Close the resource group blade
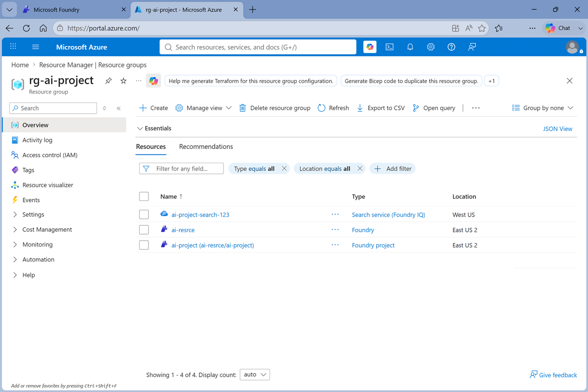Viewport: 588px width, 392px height. [569, 81]
